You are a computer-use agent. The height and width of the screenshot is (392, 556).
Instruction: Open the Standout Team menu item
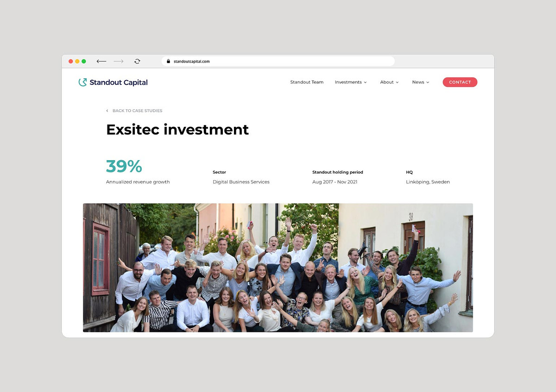pyautogui.click(x=307, y=82)
